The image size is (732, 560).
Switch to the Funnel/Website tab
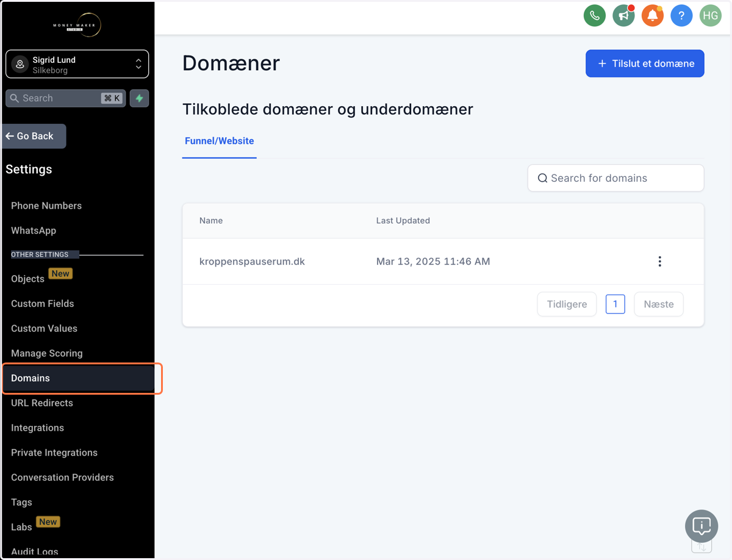click(219, 141)
